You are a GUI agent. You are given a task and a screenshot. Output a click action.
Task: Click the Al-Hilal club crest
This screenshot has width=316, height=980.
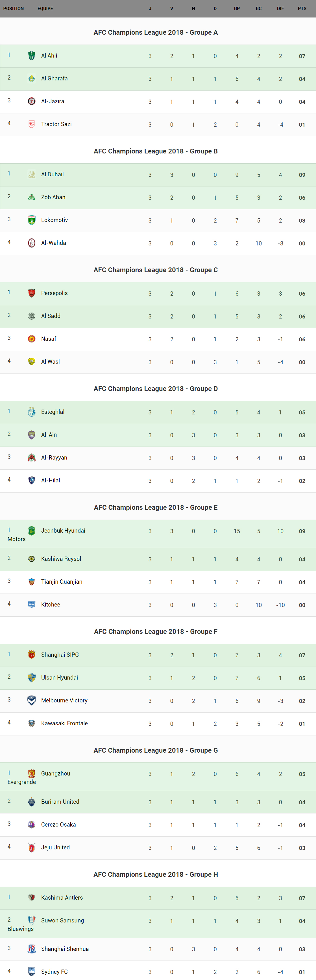click(x=32, y=480)
